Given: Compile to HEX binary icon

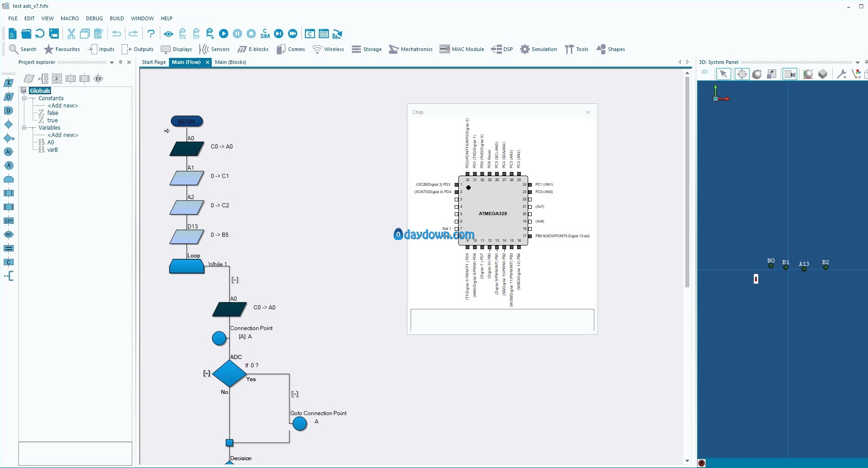Looking at the screenshot, I should click(x=324, y=34).
